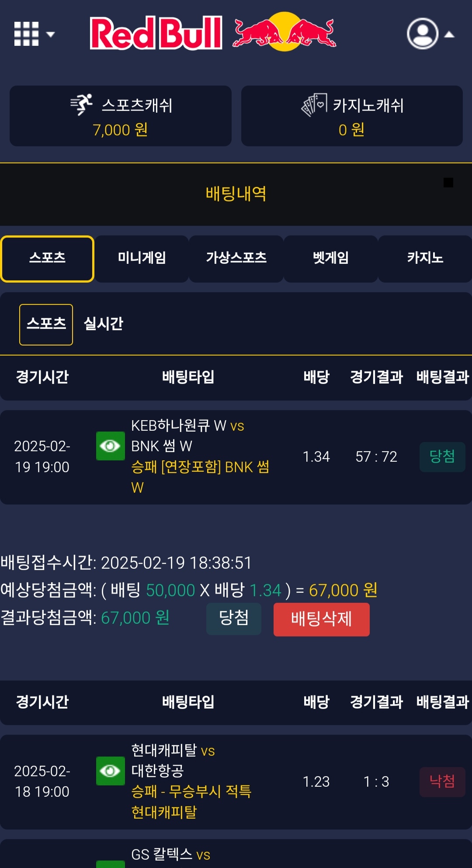This screenshot has width=472, height=868.
Task: Click the playing cards casino cash icon
Action: 314,105
